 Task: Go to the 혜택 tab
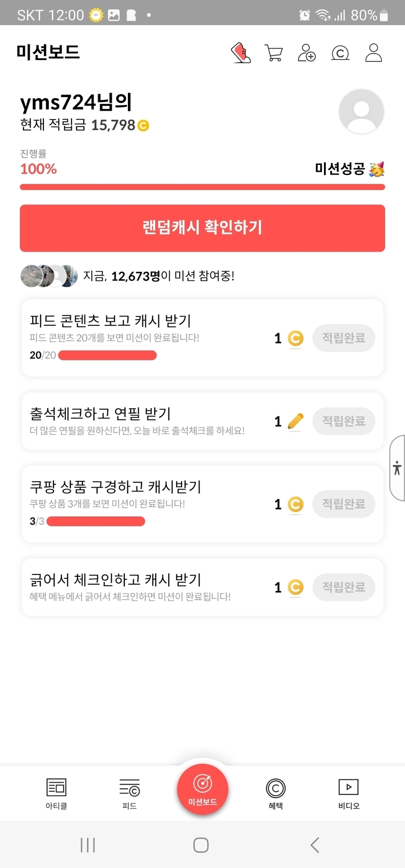(276, 793)
